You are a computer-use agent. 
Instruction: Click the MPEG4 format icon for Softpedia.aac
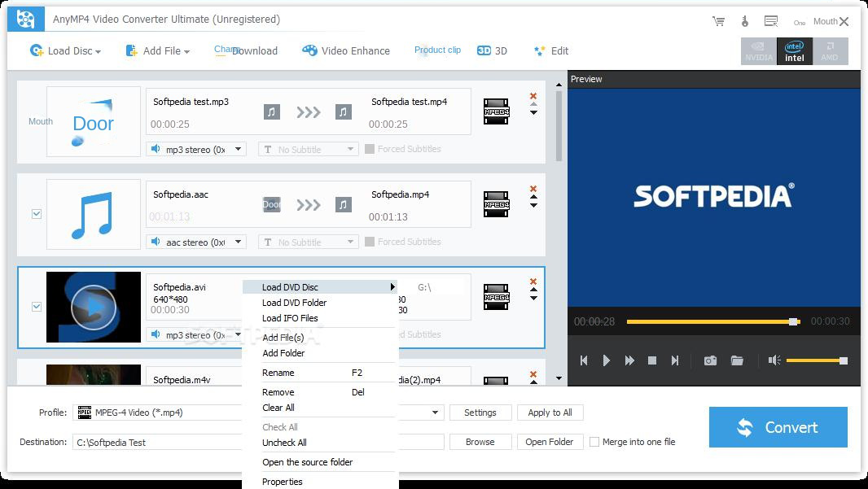496,204
